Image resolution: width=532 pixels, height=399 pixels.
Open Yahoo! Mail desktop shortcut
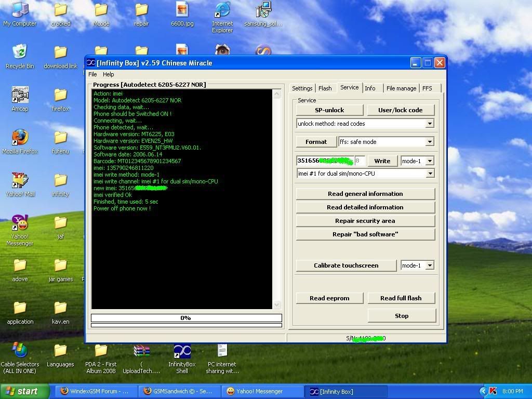tap(20, 184)
